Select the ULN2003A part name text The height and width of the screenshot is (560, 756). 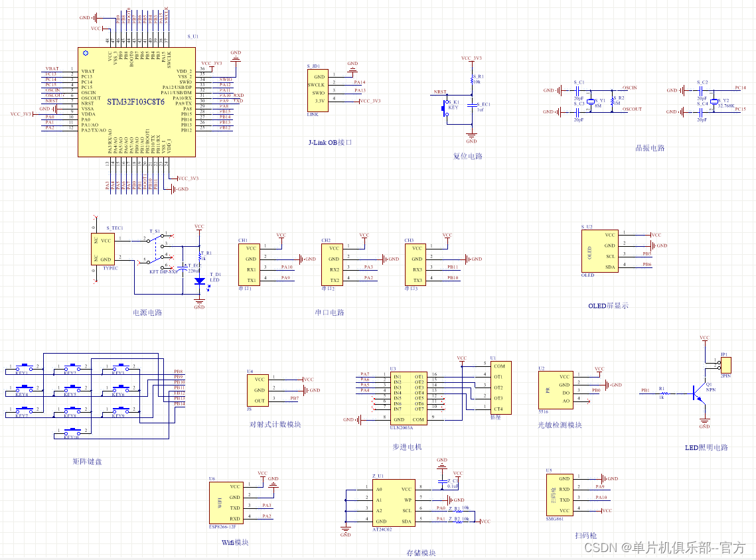(402, 427)
